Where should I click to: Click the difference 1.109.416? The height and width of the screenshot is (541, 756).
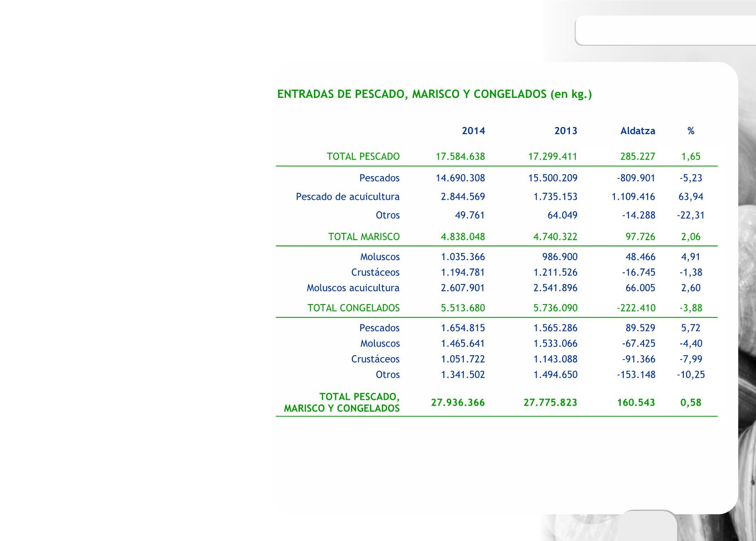click(x=634, y=197)
